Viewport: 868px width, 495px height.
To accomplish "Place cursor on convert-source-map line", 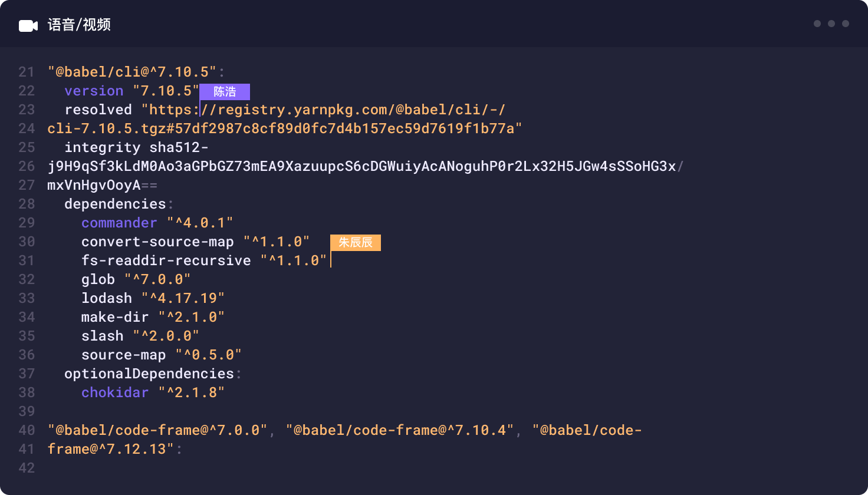I will [195, 242].
